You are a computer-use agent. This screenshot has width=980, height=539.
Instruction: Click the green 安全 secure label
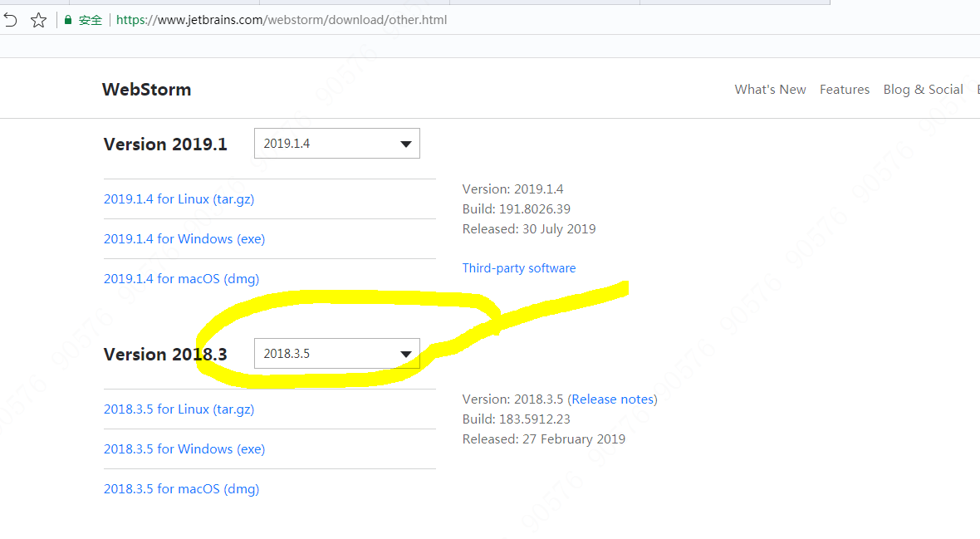click(90, 20)
